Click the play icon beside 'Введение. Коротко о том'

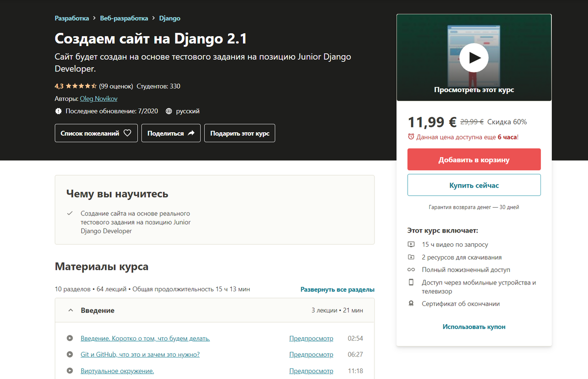(70, 338)
